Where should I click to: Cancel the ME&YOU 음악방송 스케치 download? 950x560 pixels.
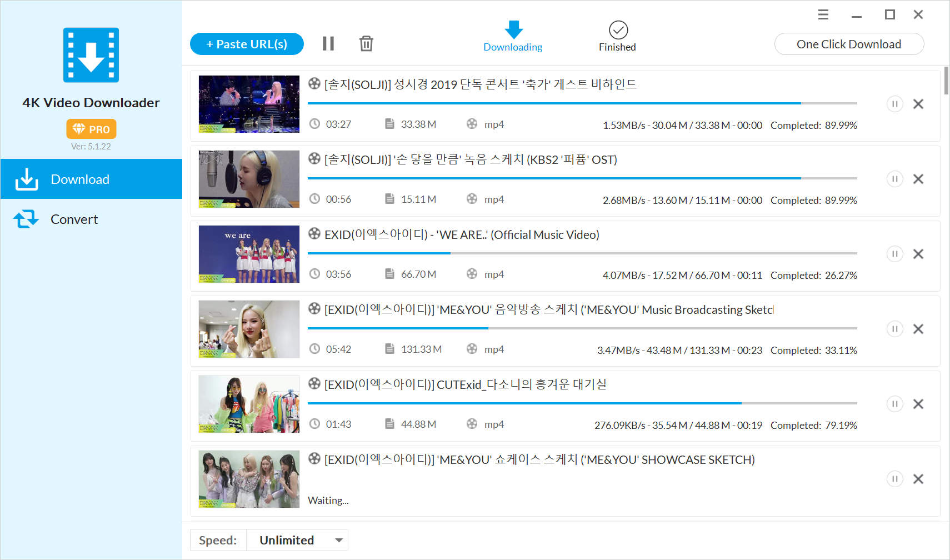coord(918,329)
